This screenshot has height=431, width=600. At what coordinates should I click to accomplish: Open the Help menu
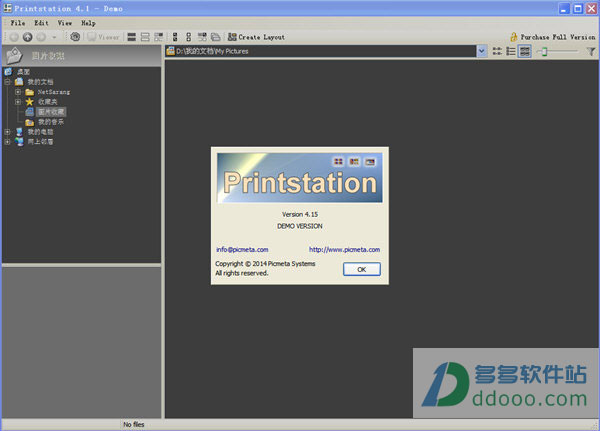pyautogui.click(x=88, y=23)
